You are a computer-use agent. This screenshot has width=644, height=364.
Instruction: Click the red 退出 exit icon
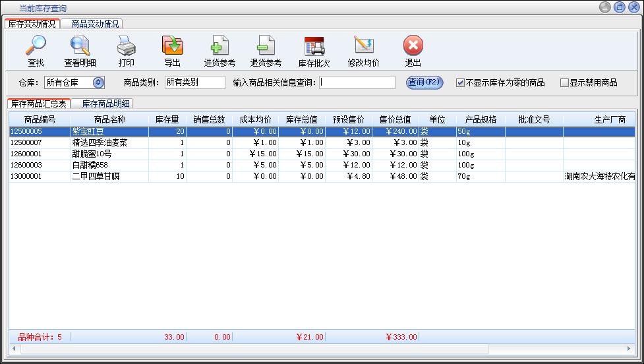click(413, 46)
